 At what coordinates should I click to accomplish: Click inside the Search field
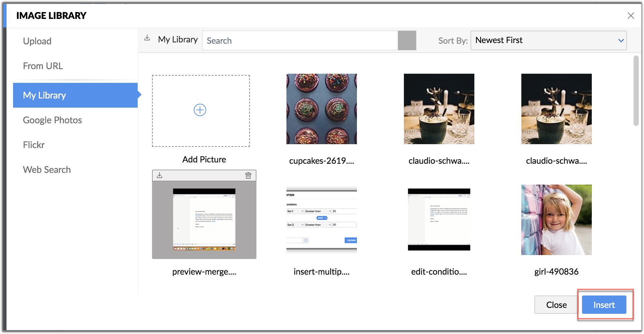point(294,40)
